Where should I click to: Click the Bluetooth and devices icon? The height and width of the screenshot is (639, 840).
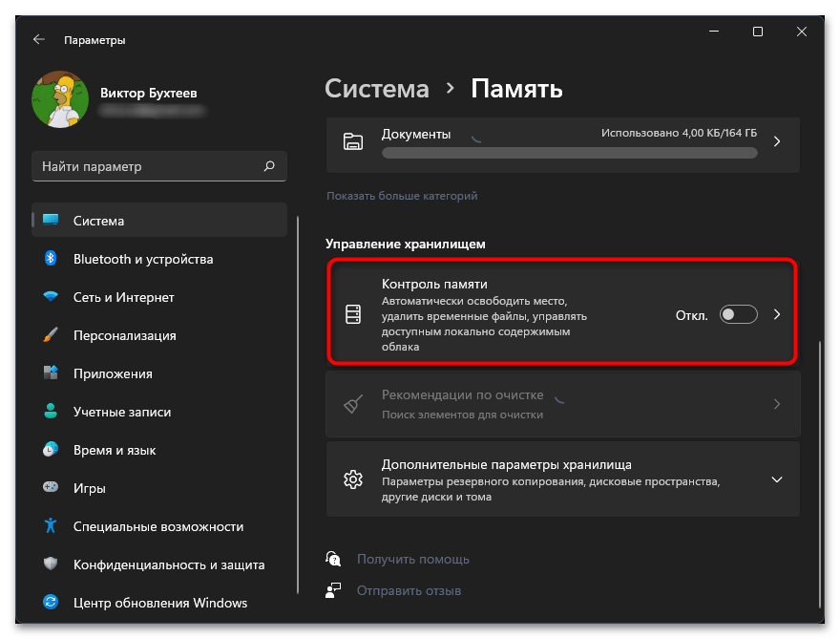pos(51,259)
